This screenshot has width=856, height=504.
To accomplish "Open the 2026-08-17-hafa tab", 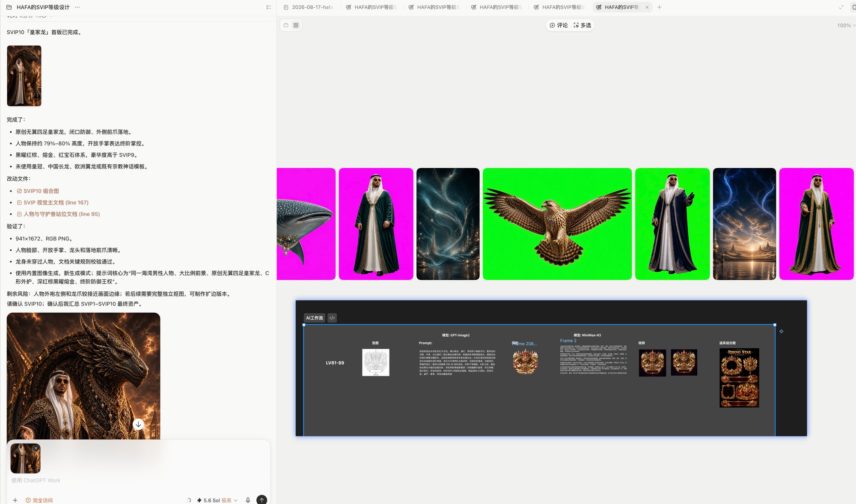I will click(309, 7).
